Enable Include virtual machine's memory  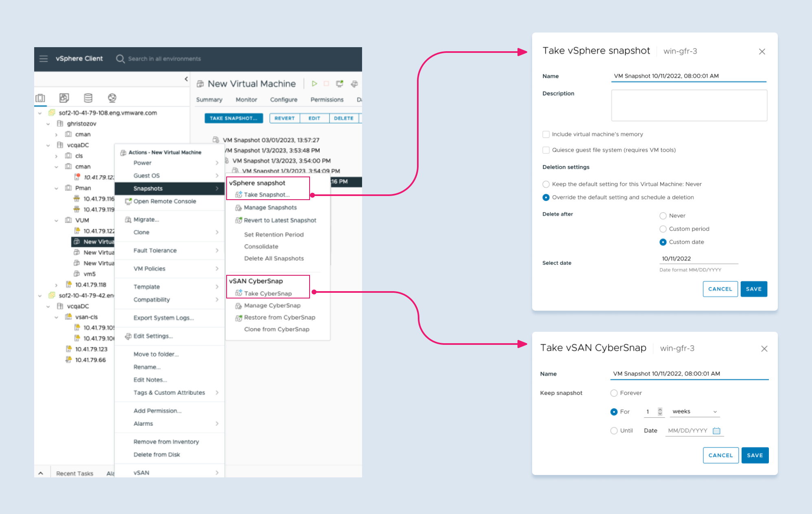pyautogui.click(x=546, y=134)
